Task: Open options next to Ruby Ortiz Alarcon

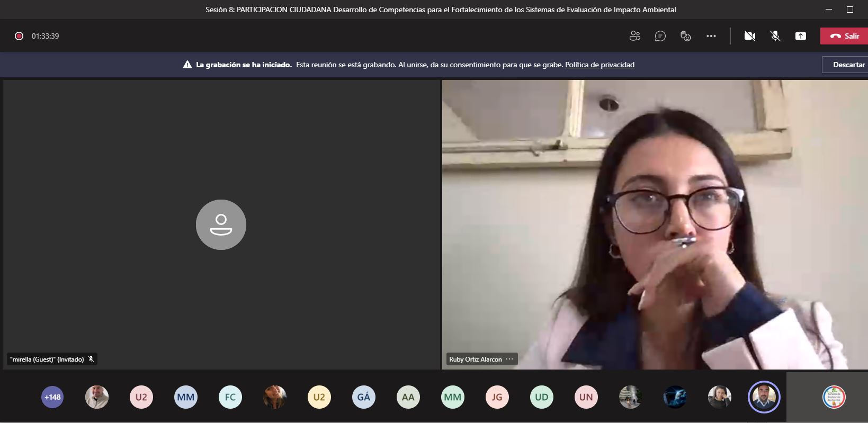Action: click(x=509, y=359)
